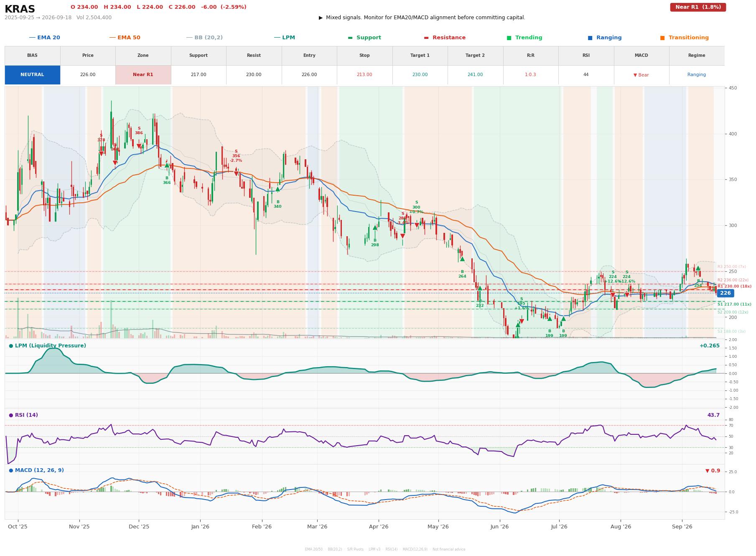
Task: Click the red Bear arrow in MACD cell
Action: [635, 75]
